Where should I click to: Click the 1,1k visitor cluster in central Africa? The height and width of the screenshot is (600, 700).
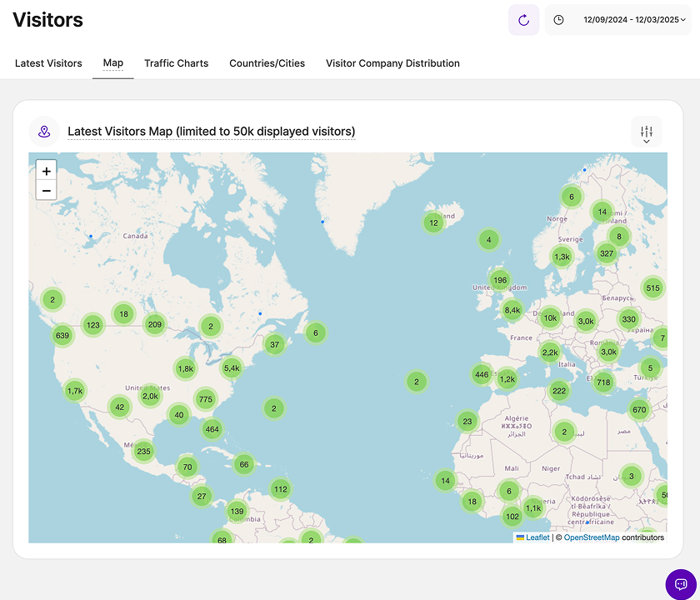click(532, 507)
